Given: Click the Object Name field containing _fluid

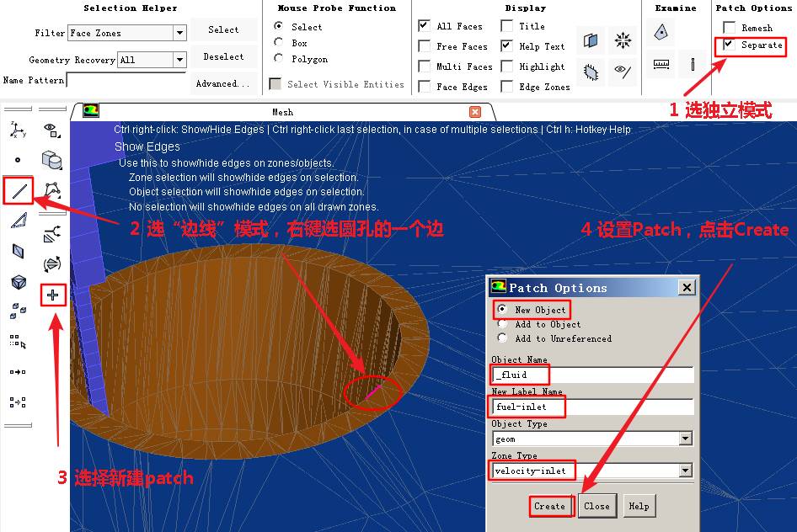Looking at the screenshot, I should 592,375.
